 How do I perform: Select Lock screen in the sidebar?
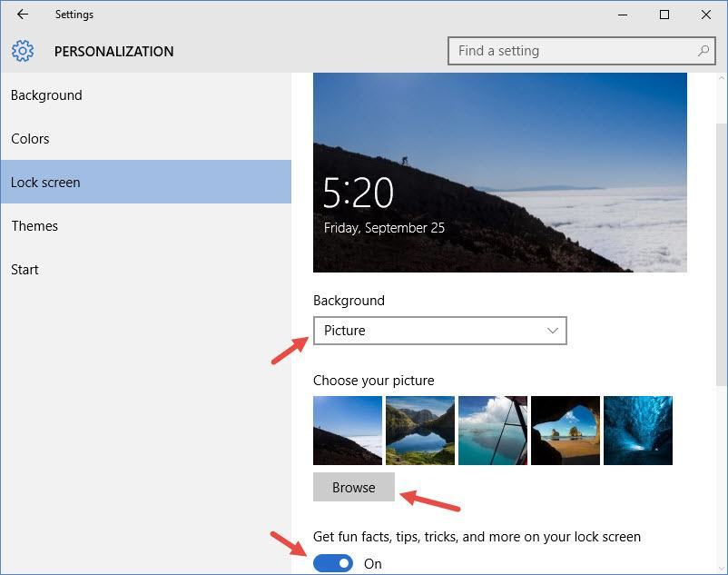point(45,182)
